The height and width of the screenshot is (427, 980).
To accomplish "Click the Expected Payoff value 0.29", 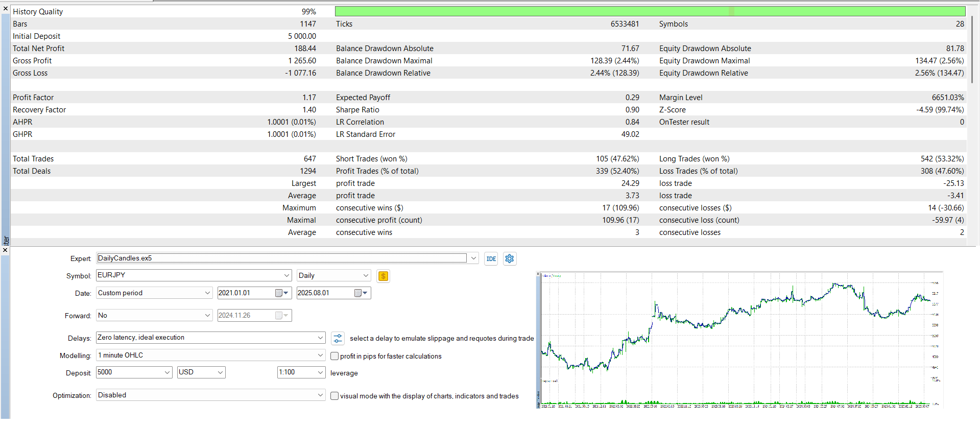I will (x=632, y=98).
